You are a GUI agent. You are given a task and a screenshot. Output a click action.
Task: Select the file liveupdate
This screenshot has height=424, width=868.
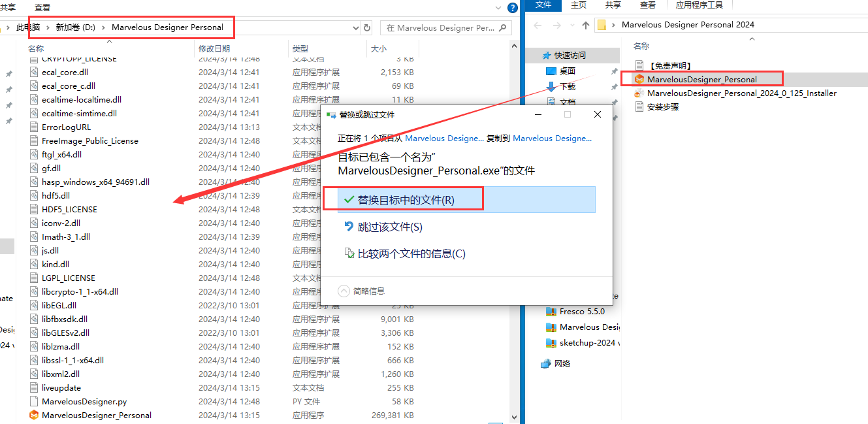pos(61,387)
